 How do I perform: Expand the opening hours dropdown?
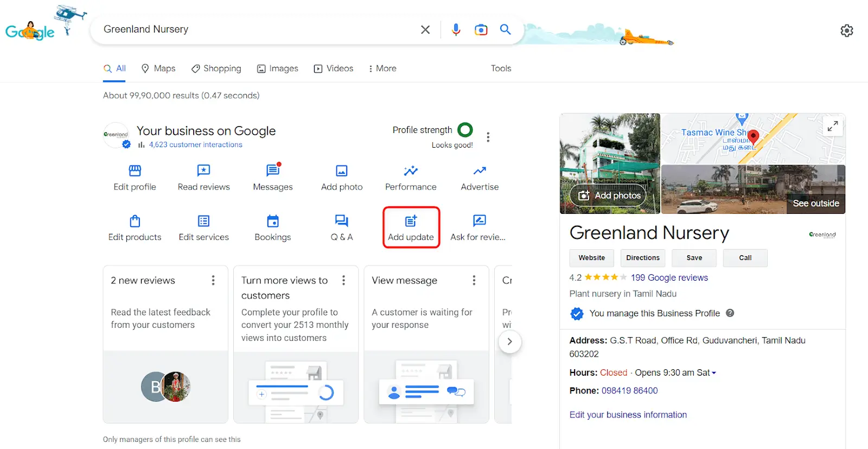[x=714, y=373]
